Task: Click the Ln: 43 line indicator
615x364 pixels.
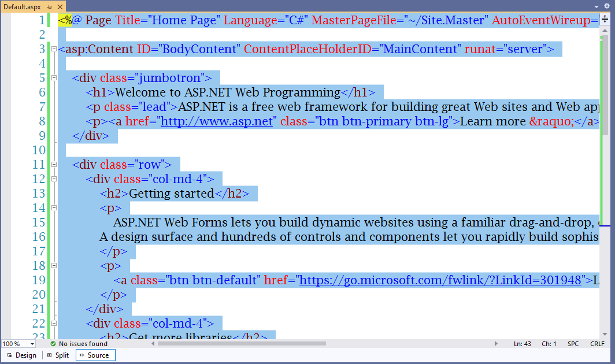Action: coord(522,344)
